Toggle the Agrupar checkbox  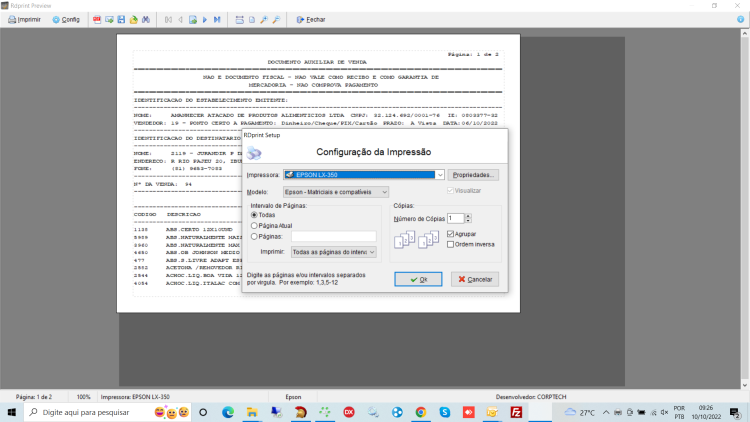tap(451, 234)
